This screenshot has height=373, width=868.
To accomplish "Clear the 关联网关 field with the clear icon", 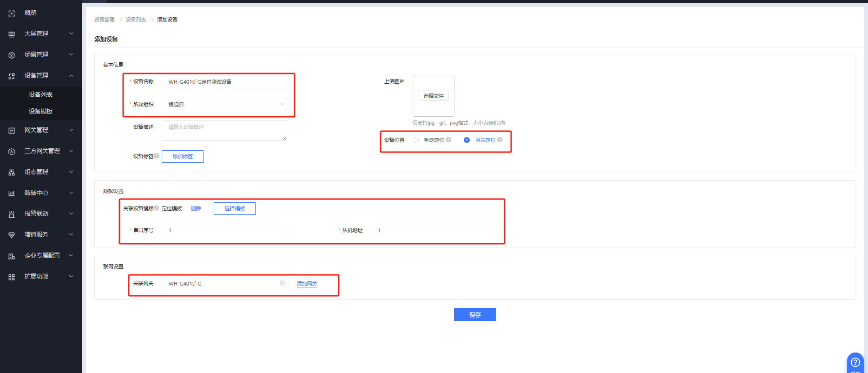I will [282, 283].
